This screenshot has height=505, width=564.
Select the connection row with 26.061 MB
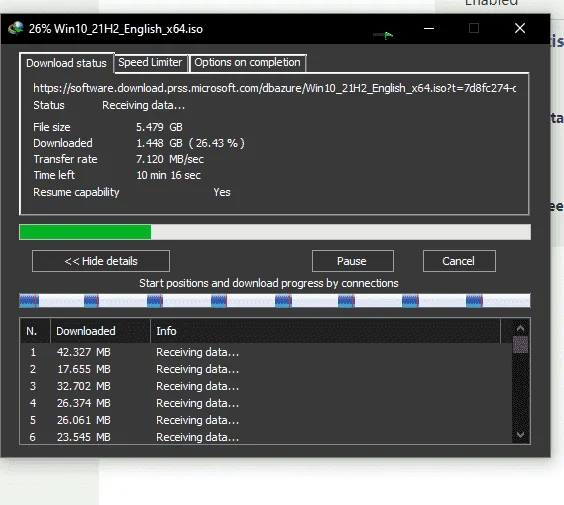pyautogui.click(x=266, y=420)
